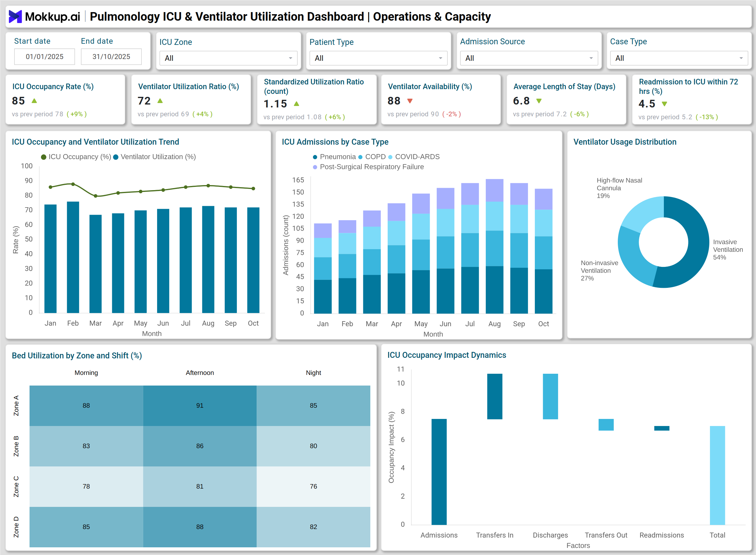756x555 pixels.
Task: Click the Transfers Out waterfall bar
Action: coord(606,425)
